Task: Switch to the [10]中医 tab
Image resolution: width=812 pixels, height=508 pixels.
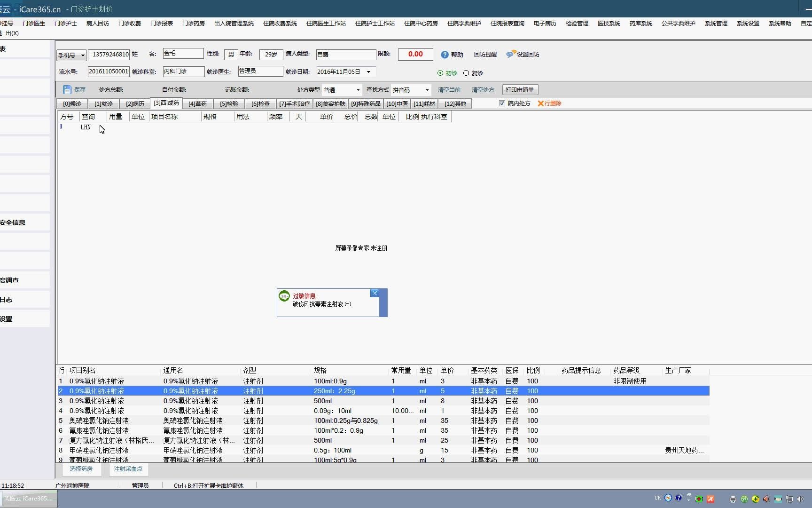Action: click(397, 104)
